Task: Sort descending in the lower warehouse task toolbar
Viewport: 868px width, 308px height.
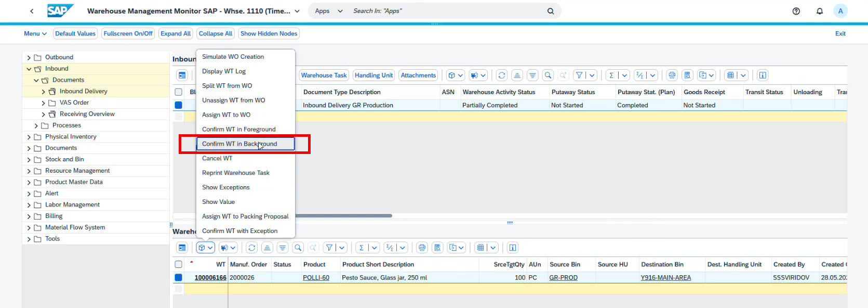Action: [283, 248]
